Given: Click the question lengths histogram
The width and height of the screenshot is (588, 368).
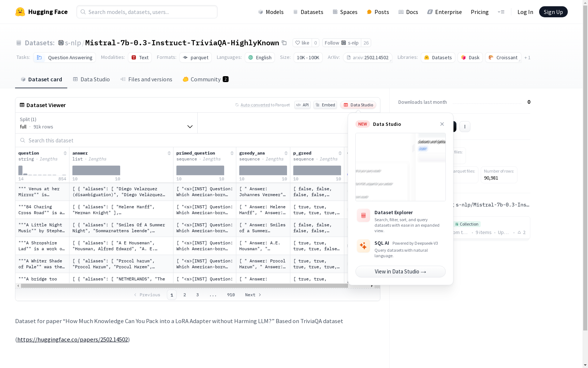Looking at the screenshot, I should 42,170.
